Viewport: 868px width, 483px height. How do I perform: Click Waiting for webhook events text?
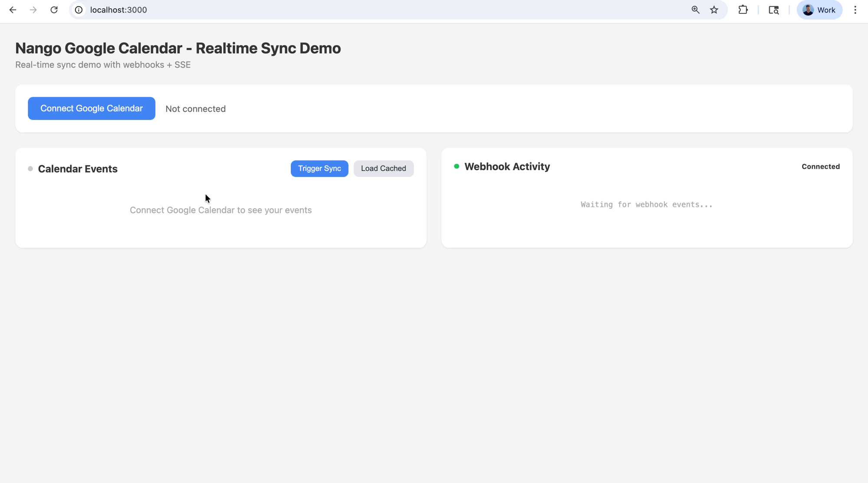point(646,205)
